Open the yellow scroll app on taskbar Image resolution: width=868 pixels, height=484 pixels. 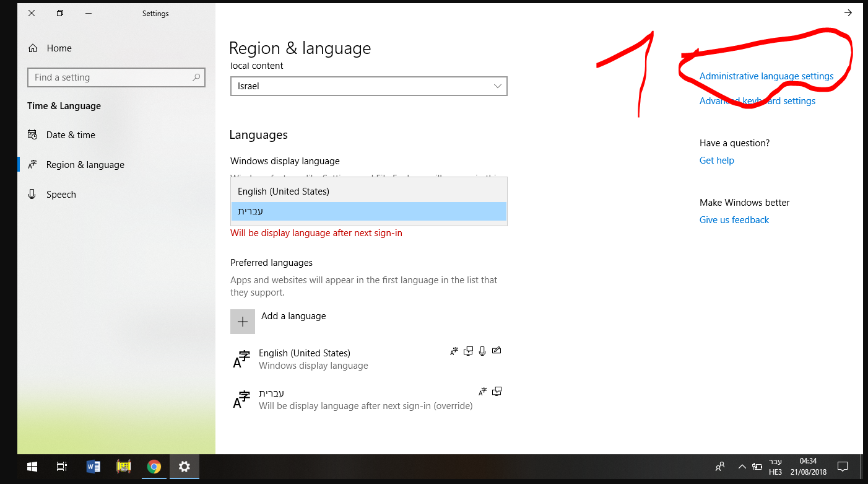(x=124, y=467)
